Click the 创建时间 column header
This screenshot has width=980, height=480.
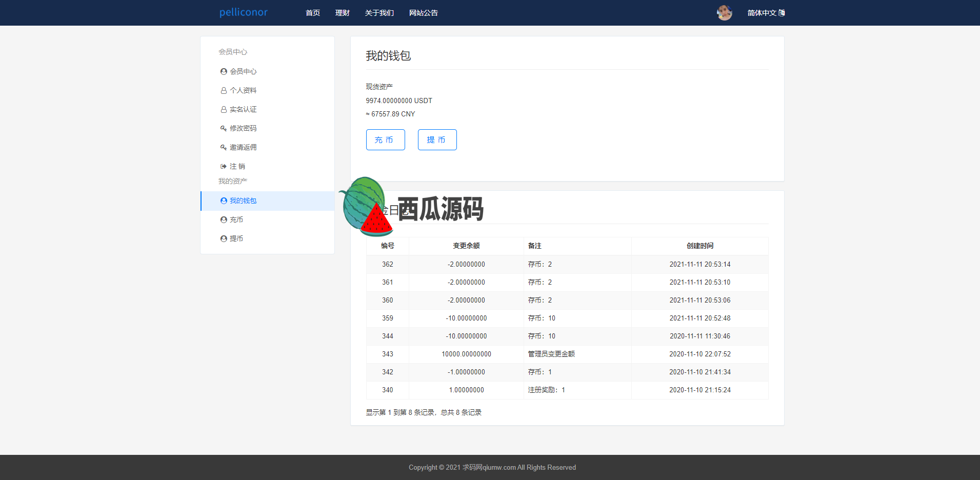click(700, 246)
